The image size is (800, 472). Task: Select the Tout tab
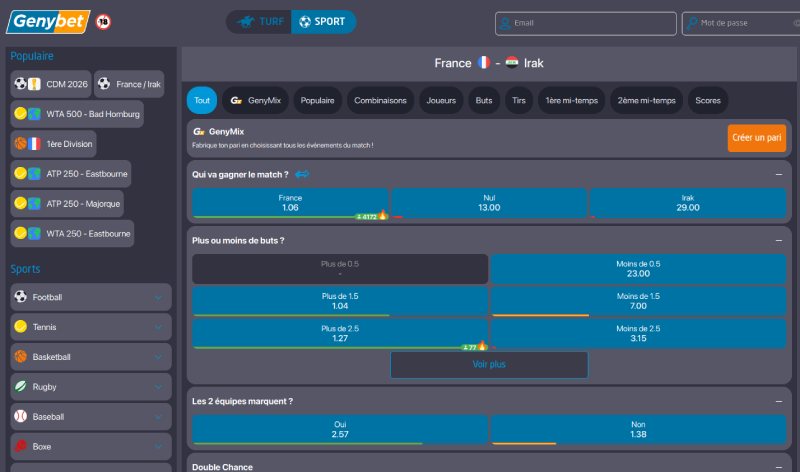tap(202, 101)
